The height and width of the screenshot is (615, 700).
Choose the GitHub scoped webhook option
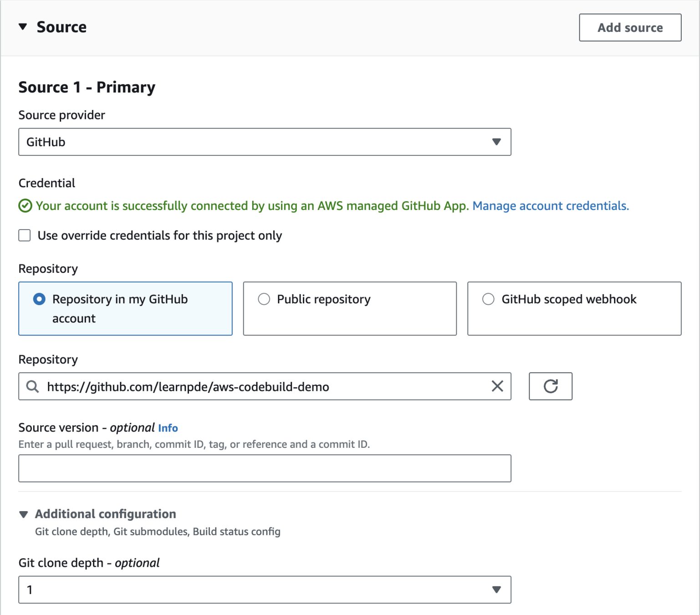click(488, 299)
